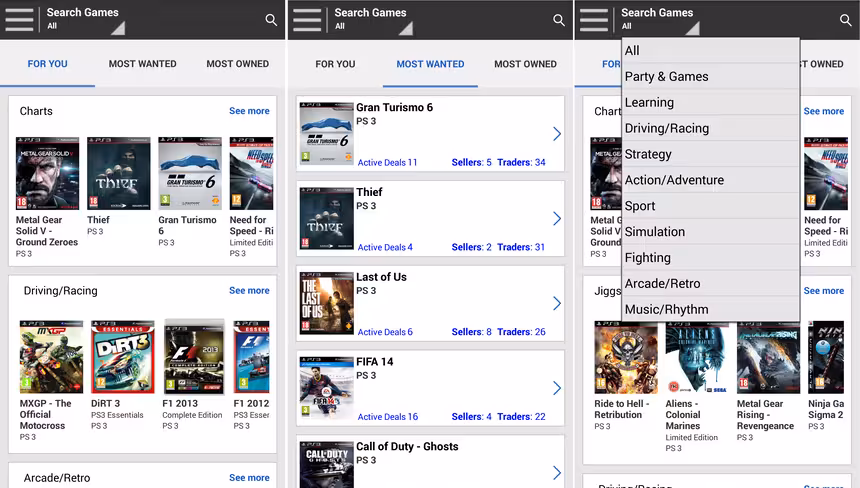This screenshot has height=488, width=860.
Task: Open Last of Us chevron in Most Wanted
Action: pyautogui.click(x=557, y=303)
